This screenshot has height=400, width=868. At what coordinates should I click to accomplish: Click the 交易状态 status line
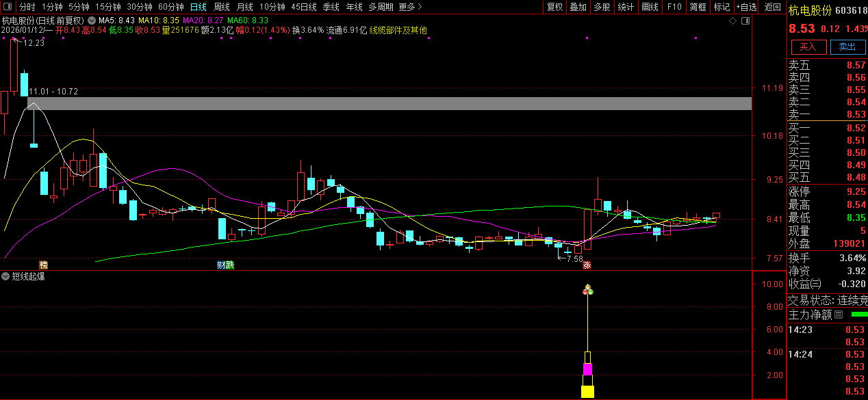coord(827,300)
